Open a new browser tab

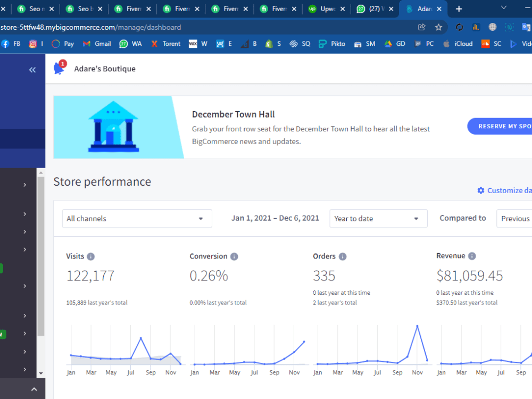459,9
